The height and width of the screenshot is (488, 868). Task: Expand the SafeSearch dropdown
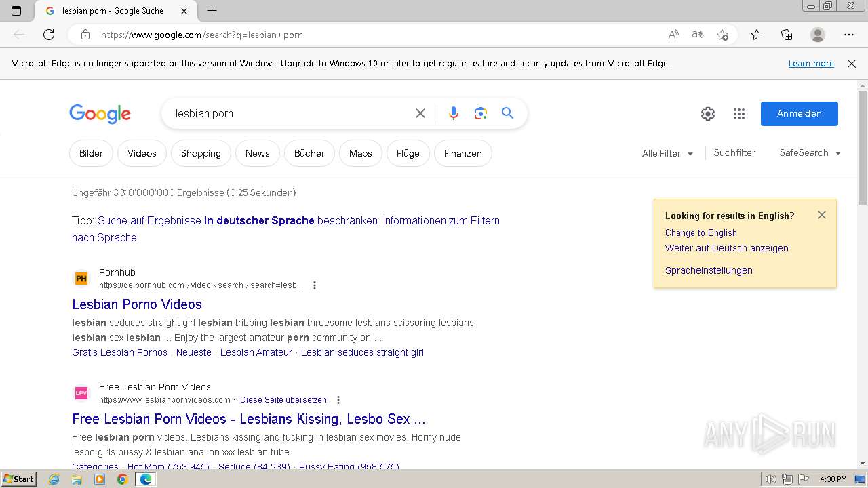tap(810, 152)
